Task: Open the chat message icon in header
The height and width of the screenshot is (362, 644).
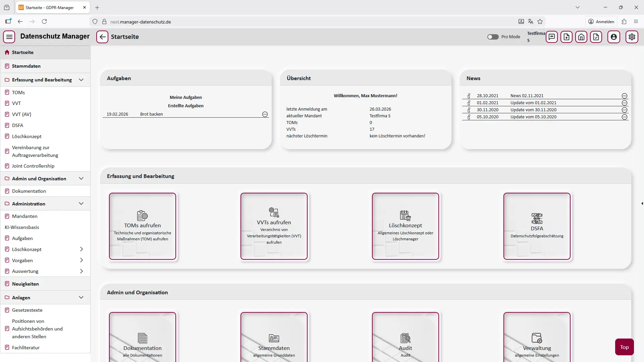Action: 551,37
